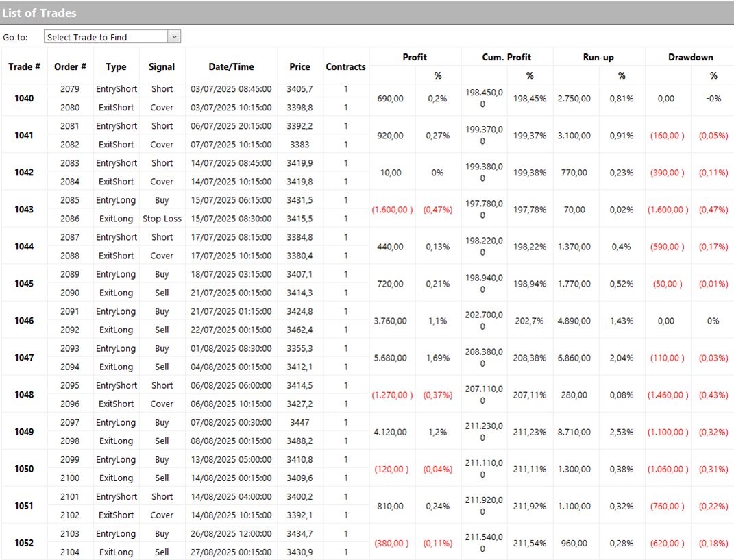Screen dimensions: 734x560
Task: Click the Stop Loss signal for order 2086
Action: pyautogui.click(x=162, y=219)
